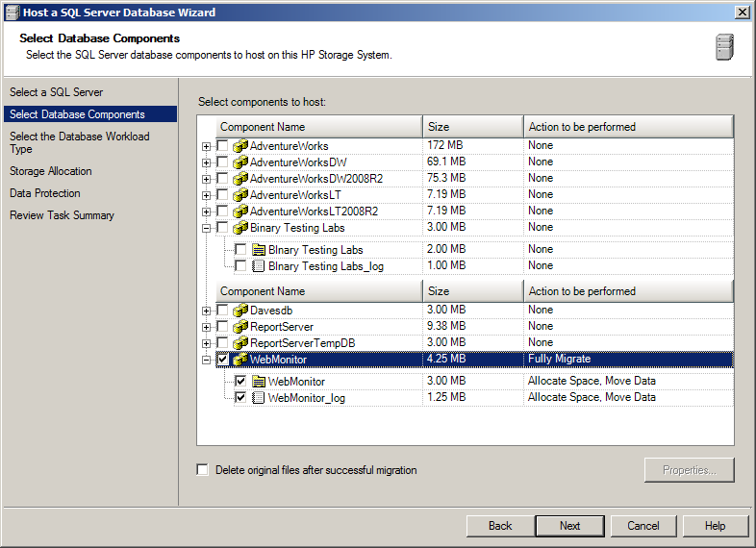Click the WebMonitor data file icon
Viewport: 756px width, 548px height.
[x=259, y=382]
